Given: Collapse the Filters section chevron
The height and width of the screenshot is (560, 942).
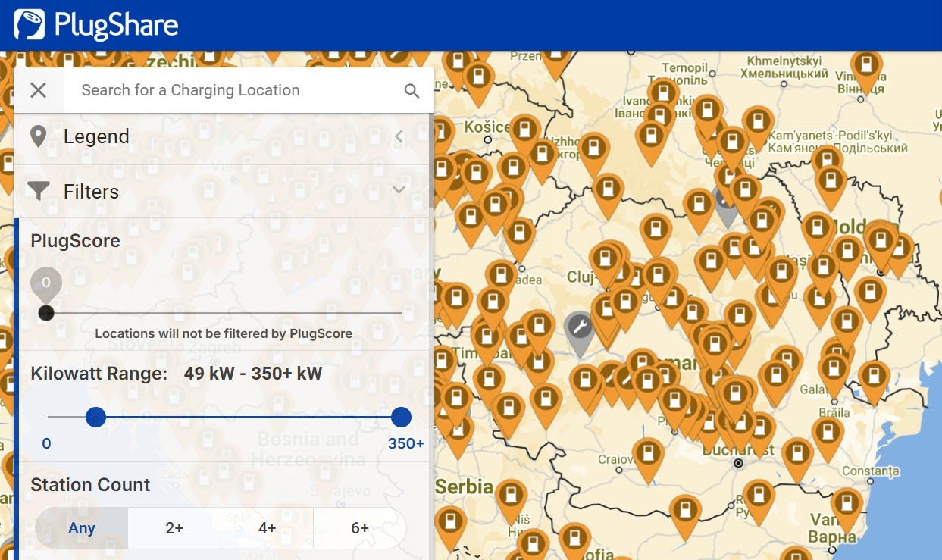Looking at the screenshot, I should pyautogui.click(x=399, y=190).
